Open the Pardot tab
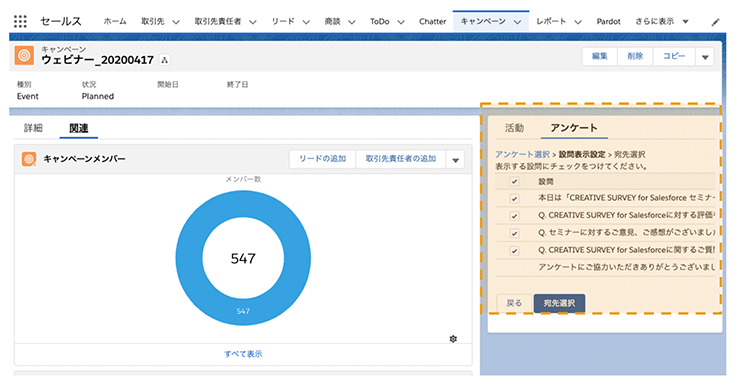 click(608, 21)
